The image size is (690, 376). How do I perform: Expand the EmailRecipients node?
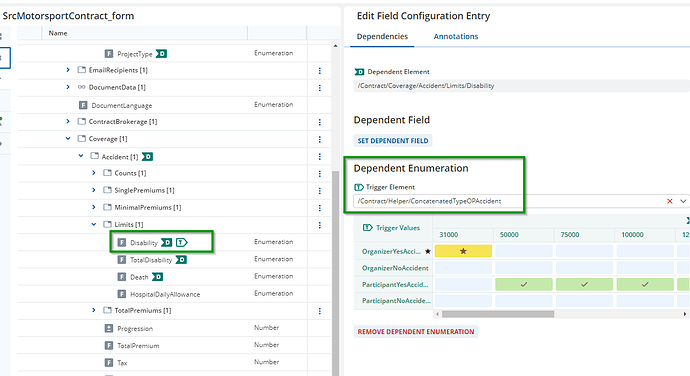click(x=68, y=70)
